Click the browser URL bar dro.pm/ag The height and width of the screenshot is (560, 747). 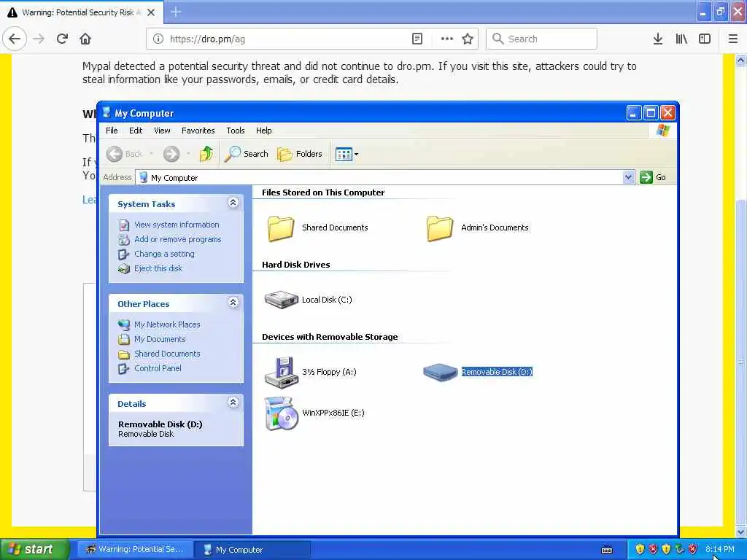click(x=286, y=39)
